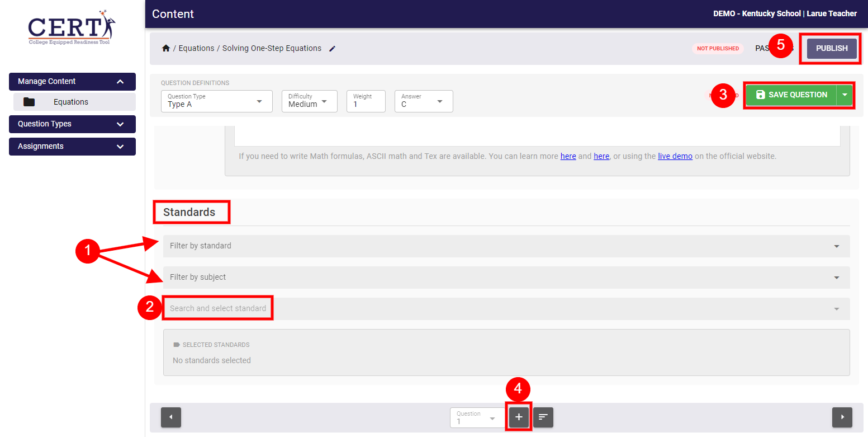Viewport: 868px width, 437px height.
Task: Click the pencil edit icon beside title
Action: [x=333, y=49]
